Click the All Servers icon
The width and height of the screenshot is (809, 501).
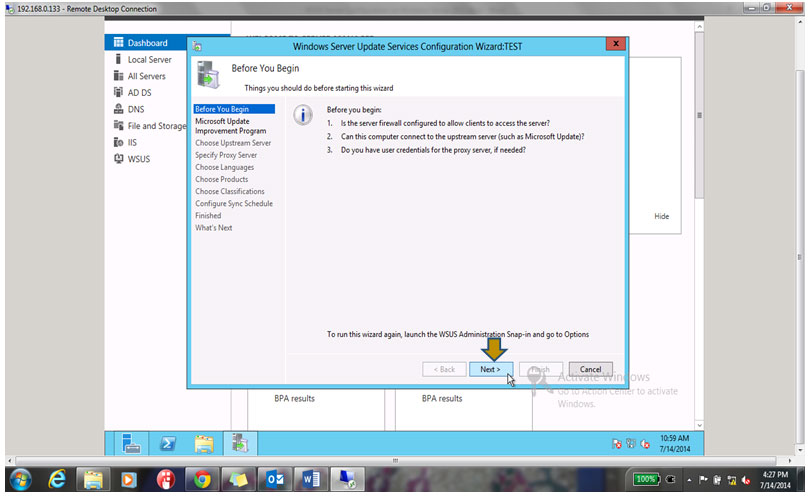[x=119, y=76]
